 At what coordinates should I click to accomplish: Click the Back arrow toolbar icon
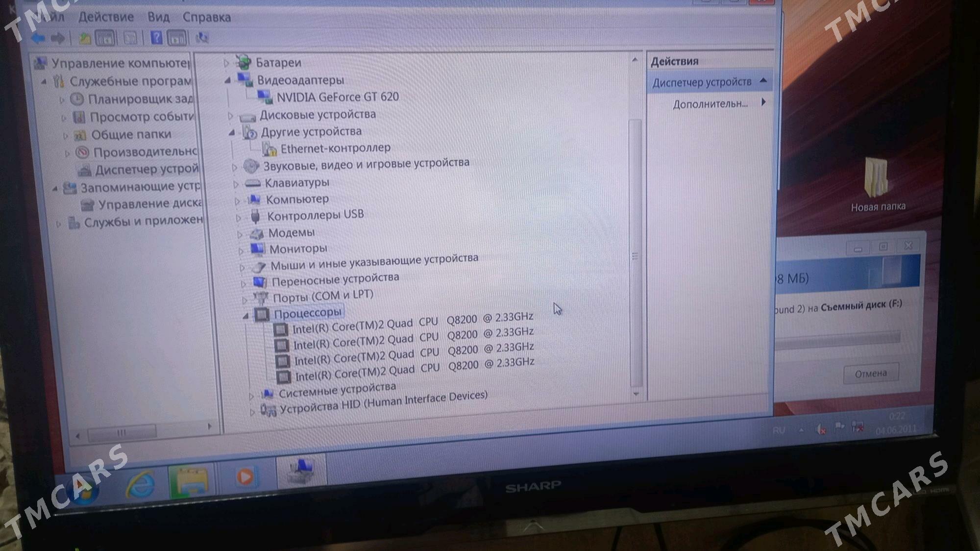(38, 38)
